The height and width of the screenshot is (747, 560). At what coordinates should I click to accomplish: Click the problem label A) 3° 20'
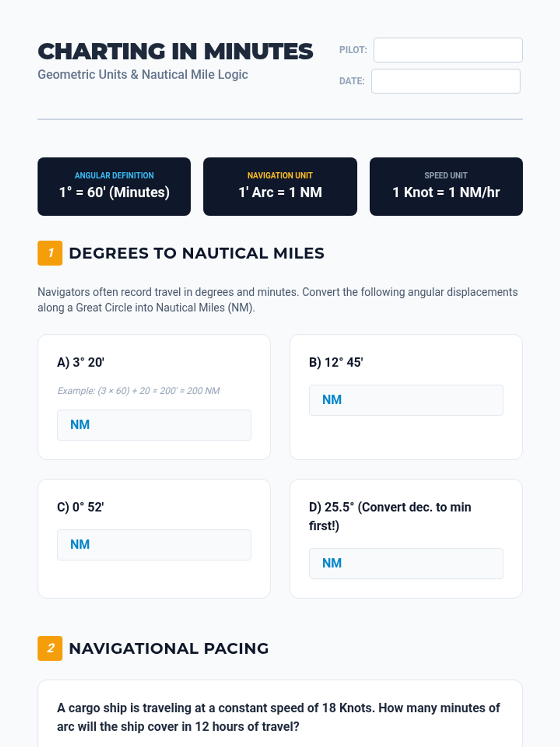point(80,362)
